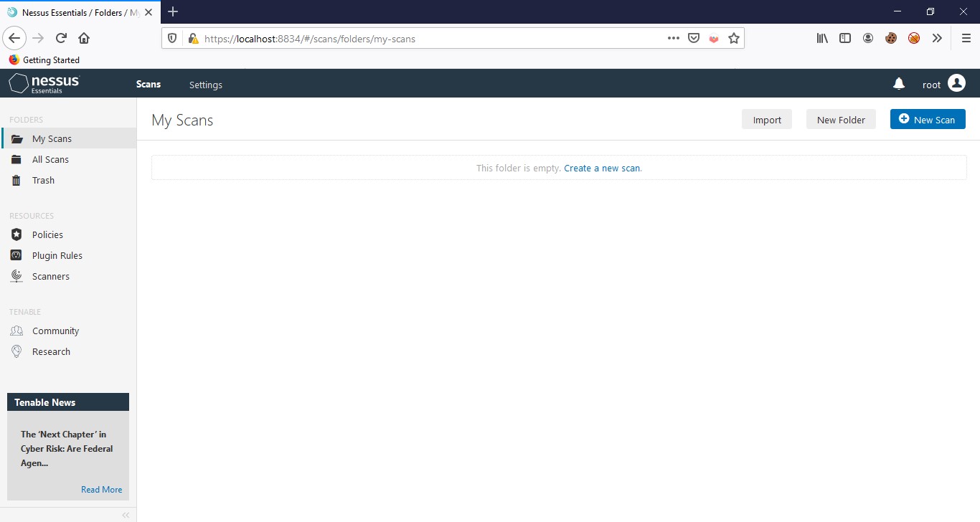The width and height of the screenshot is (980, 522).
Task: Click the browser Forward arrow
Action: click(38, 38)
